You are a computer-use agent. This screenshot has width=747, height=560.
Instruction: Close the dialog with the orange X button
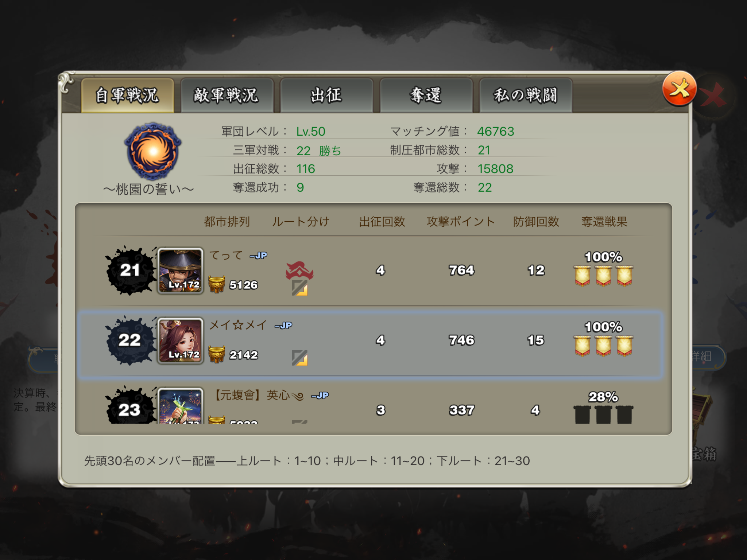pos(679,89)
